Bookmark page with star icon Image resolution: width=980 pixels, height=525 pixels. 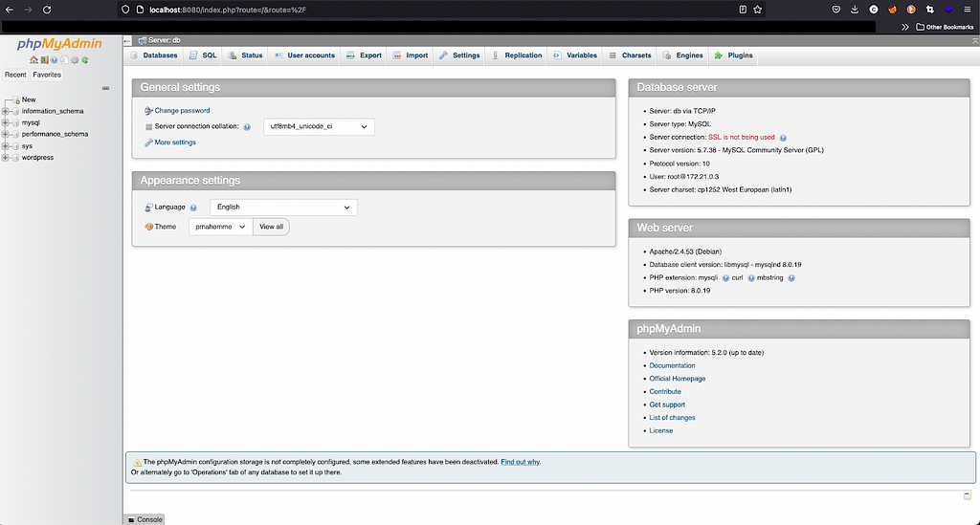click(758, 10)
